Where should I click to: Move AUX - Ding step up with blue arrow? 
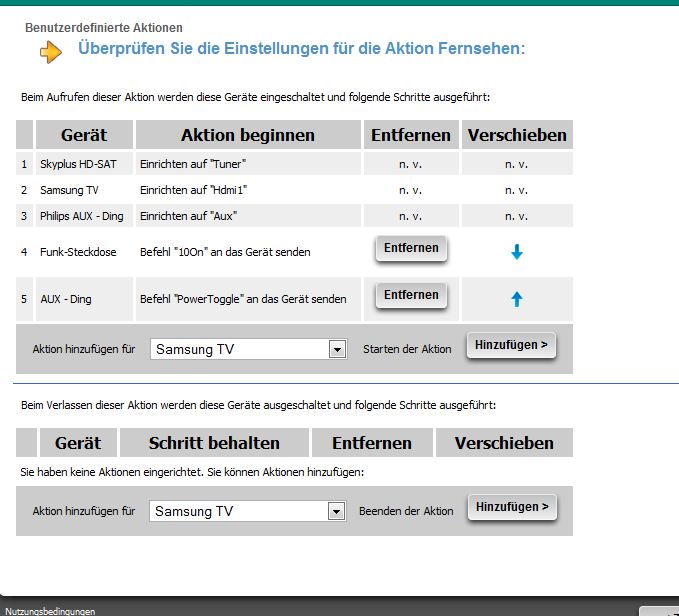(x=517, y=299)
